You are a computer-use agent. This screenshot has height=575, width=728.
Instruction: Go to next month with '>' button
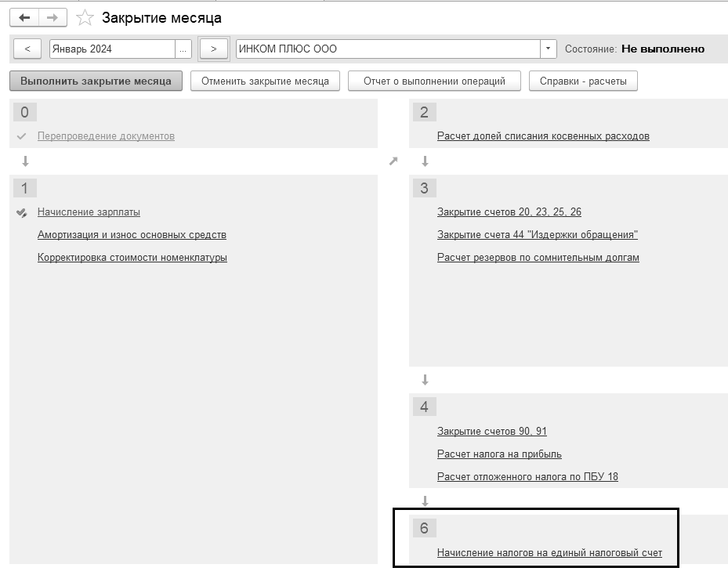click(214, 49)
